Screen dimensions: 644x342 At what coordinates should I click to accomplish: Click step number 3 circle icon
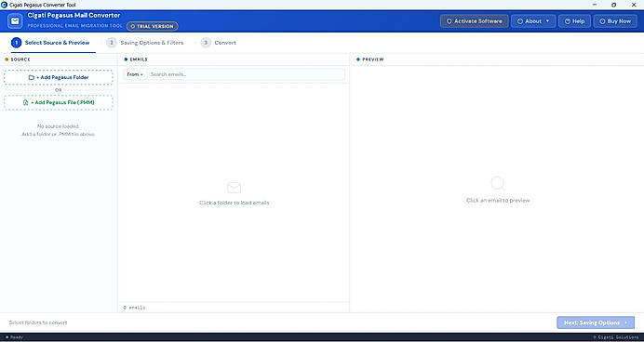[x=206, y=43]
